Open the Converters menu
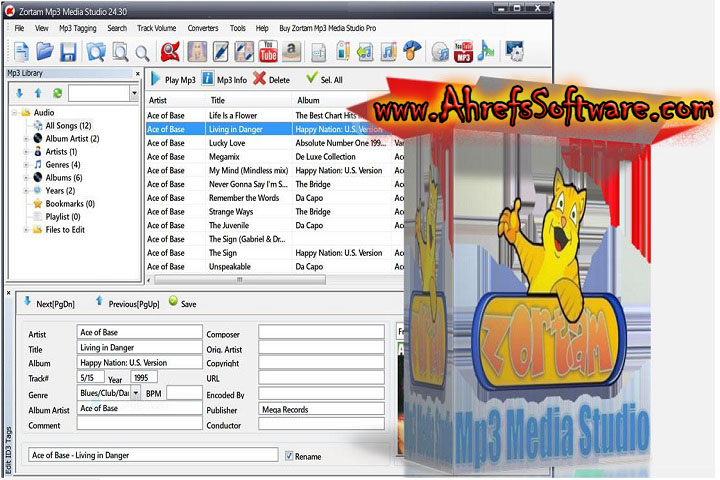Viewport: 720px width, 480px height. (203, 28)
